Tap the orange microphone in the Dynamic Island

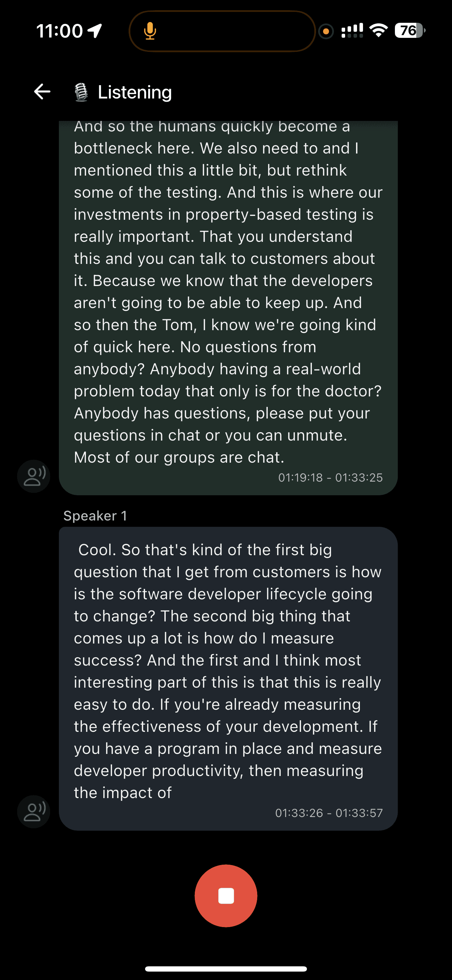(x=150, y=31)
